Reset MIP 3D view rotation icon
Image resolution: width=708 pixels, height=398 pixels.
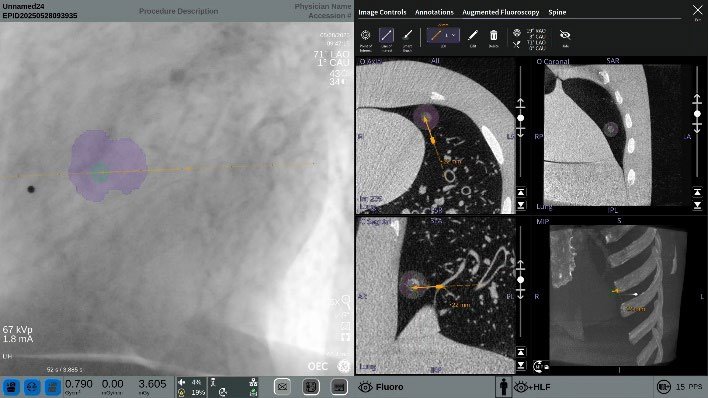pos(541,366)
